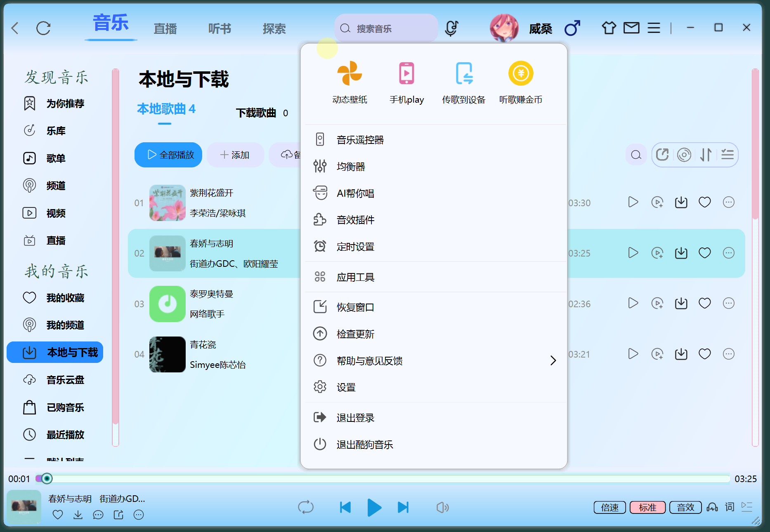Viewport: 770px width, 532px height.
Task: Favorite the now-playing song heart icon
Action: 58,515
